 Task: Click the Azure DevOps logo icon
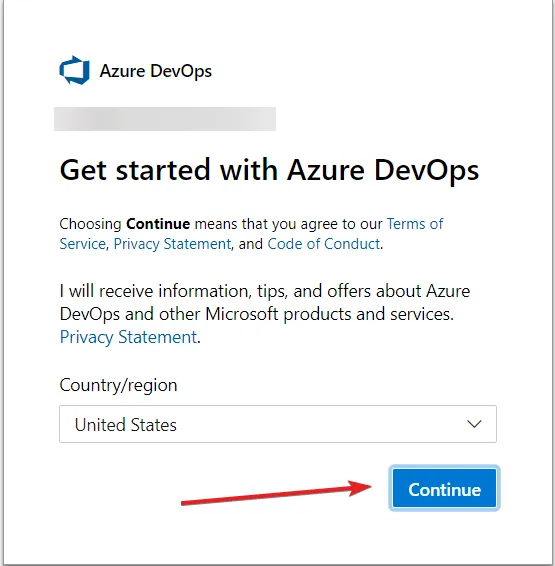pyautogui.click(x=74, y=70)
